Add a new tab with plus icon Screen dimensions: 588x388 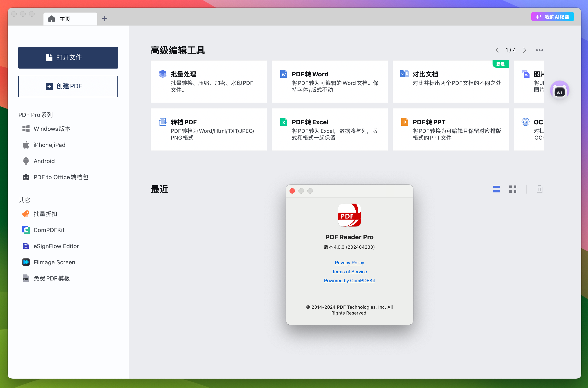[x=105, y=19]
